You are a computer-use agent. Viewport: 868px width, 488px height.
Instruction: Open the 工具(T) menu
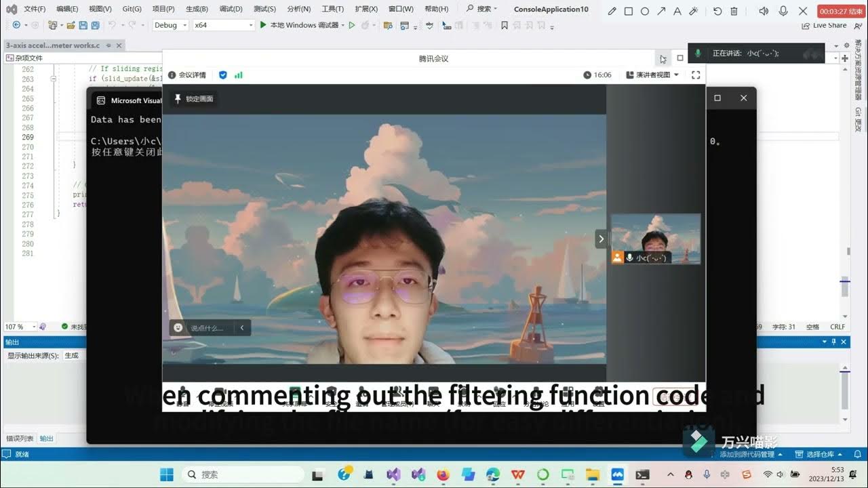pos(332,9)
